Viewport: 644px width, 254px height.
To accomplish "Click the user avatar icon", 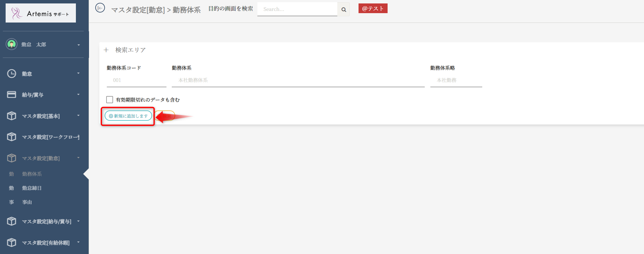I will click(12, 44).
